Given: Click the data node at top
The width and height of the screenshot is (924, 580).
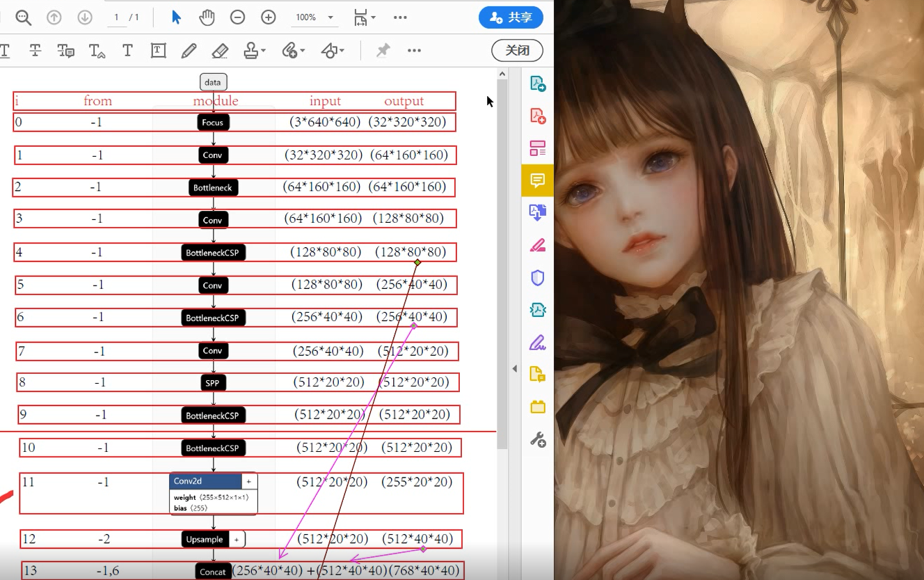Looking at the screenshot, I should tap(213, 82).
